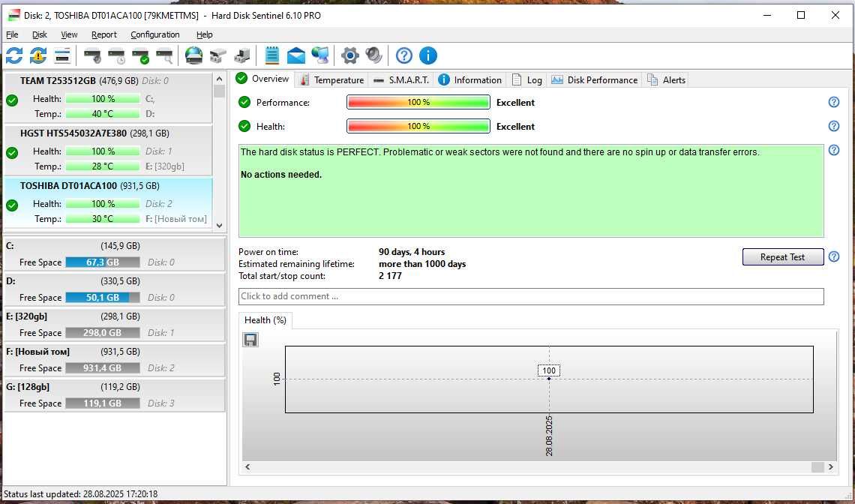Click the blue info about toolbar icon
This screenshot has height=504, width=855.
[428, 55]
